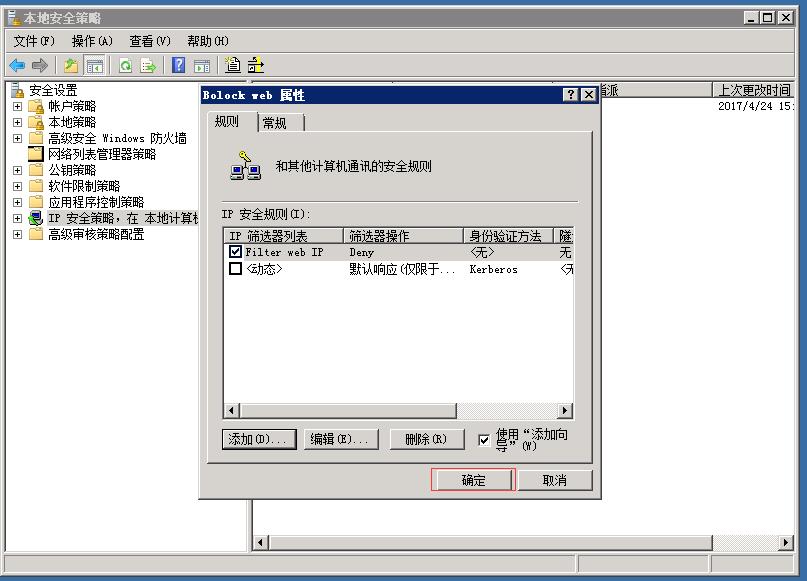This screenshot has width=807, height=581.
Task: Click the Back navigation arrow
Action: [x=16, y=67]
